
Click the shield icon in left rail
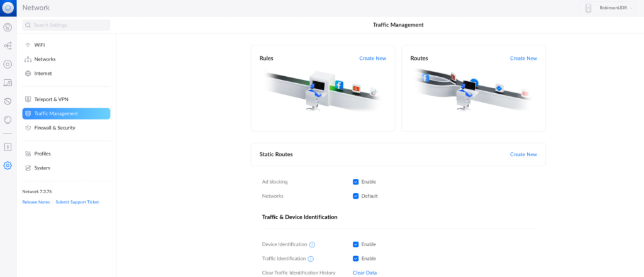(8, 101)
